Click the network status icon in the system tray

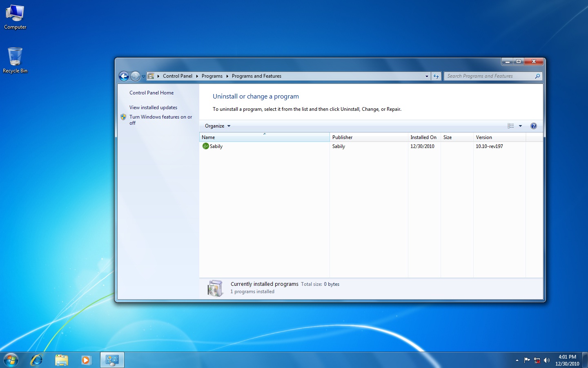pos(537,360)
